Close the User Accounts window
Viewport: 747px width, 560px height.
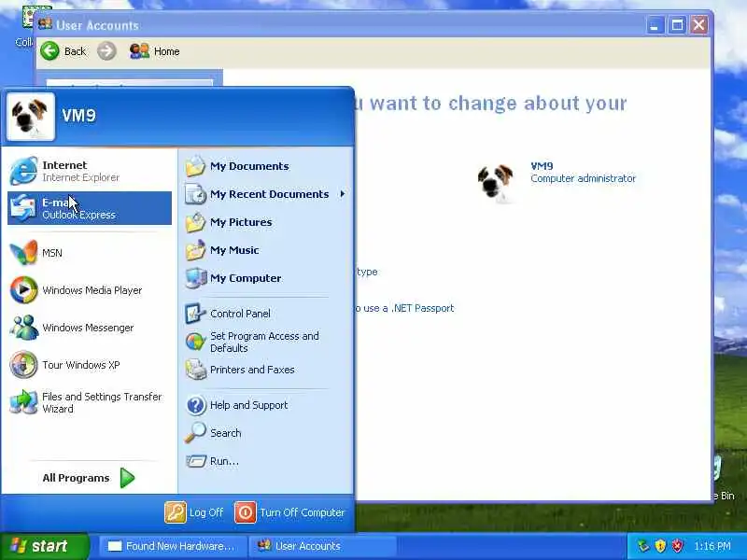(x=698, y=25)
